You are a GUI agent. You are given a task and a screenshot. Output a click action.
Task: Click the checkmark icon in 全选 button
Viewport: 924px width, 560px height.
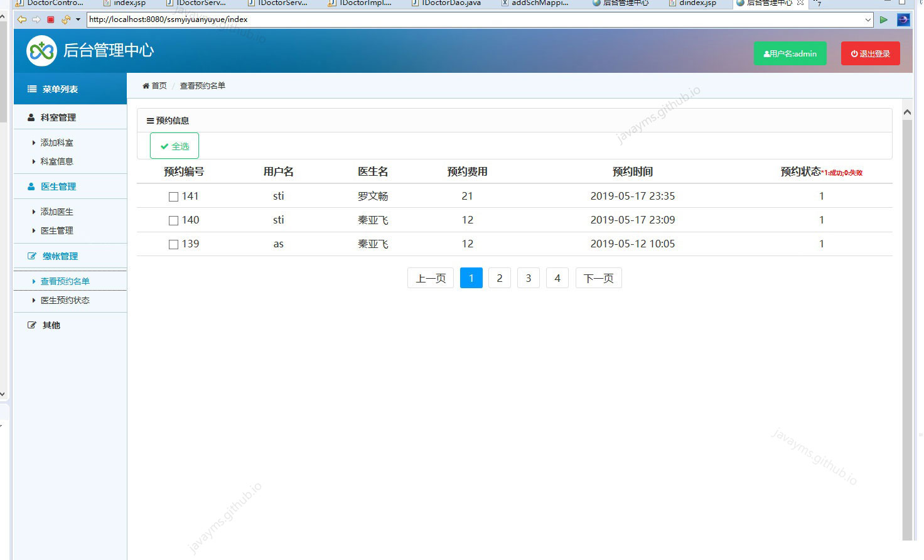(164, 146)
